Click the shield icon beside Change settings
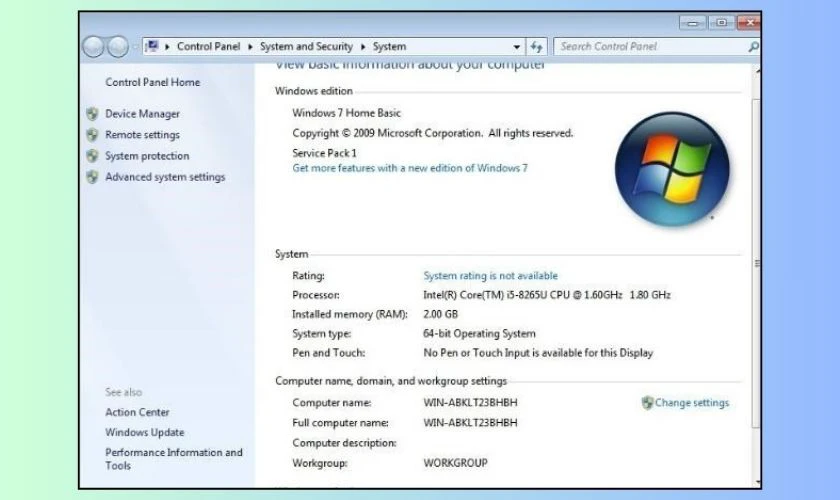The width and height of the screenshot is (840, 500). pyautogui.click(x=647, y=402)
